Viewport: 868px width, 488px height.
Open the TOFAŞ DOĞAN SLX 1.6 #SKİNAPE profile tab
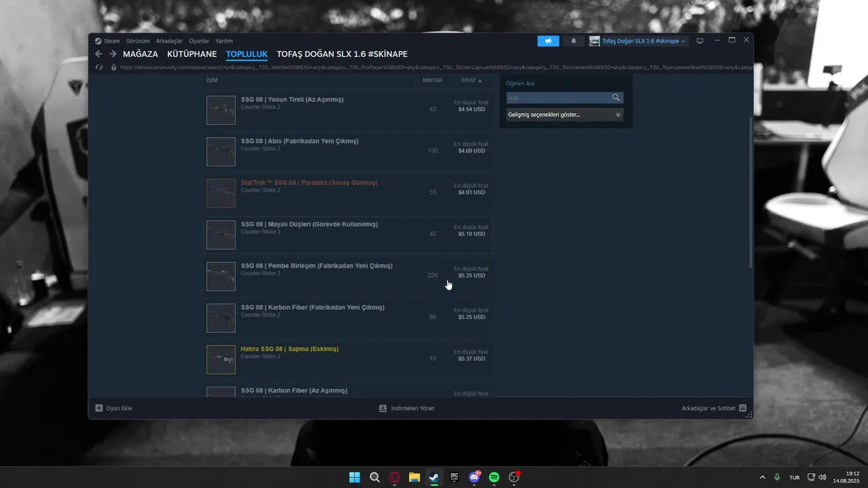[342, 54]
